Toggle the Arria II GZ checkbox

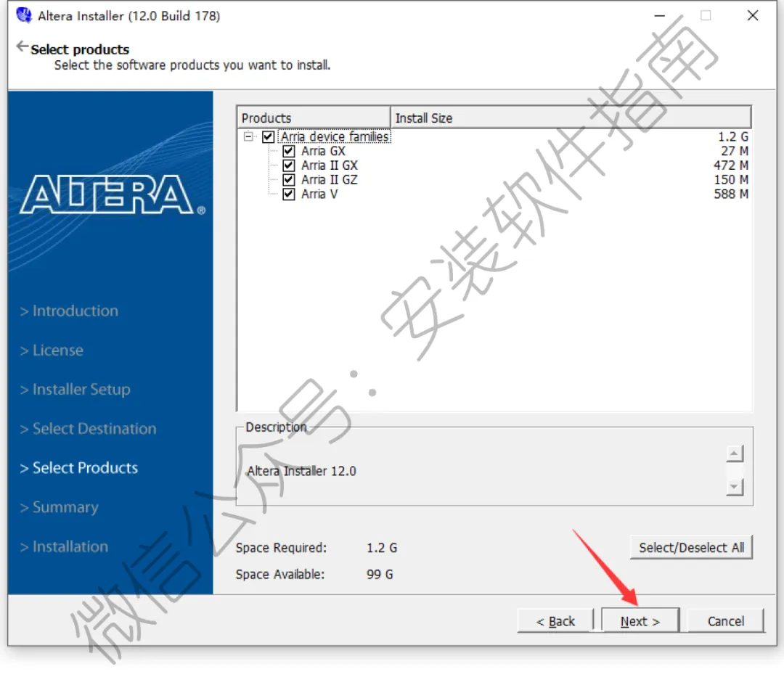click(288, 180)
